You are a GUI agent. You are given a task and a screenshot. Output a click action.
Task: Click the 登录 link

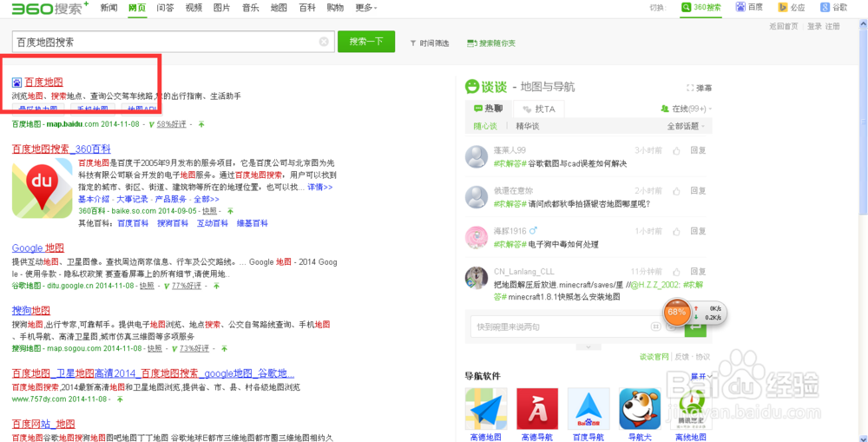tap(814, 26)
